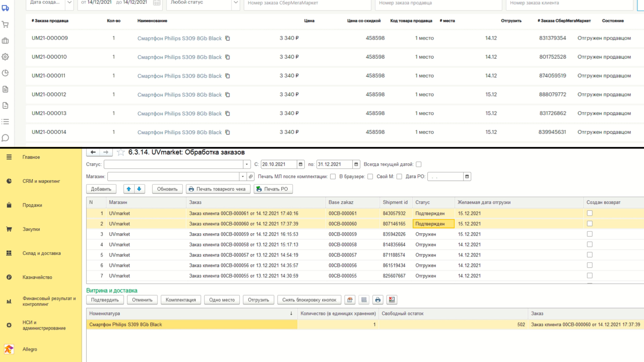Expand the Статус dropdown list
The height and width of the screenshot is (362, 644).
(247, 164)
